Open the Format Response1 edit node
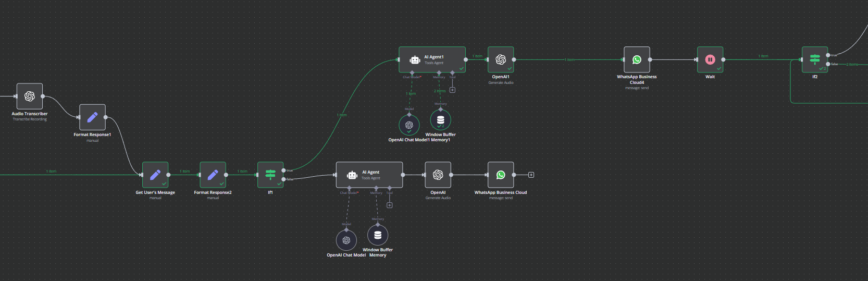This screenshot has width=868, height=281. point(92,117)
